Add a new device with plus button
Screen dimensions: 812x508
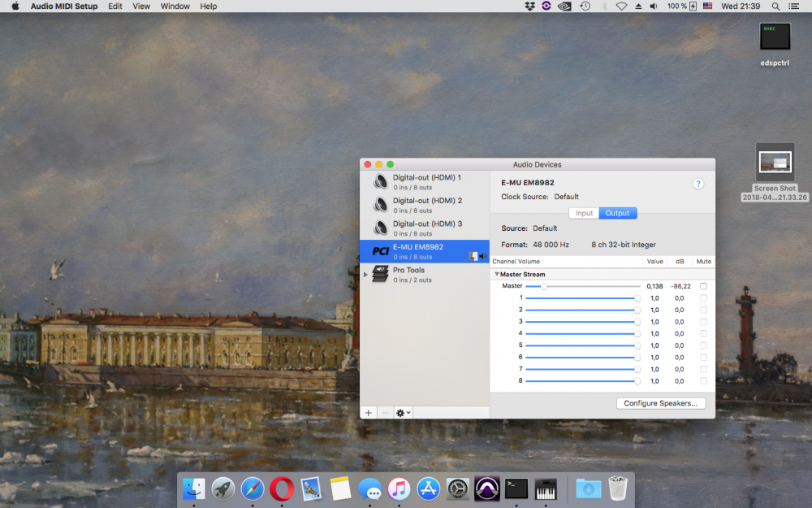368,413
